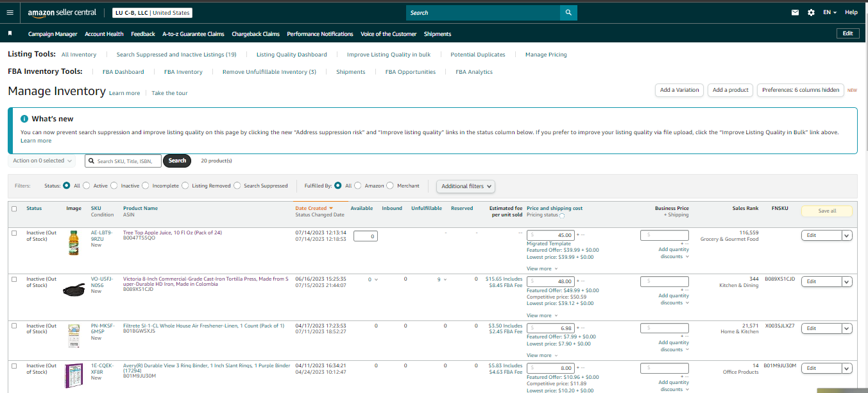Expand the Additional filters dropdown
This screenshot has height=393, width=868.
[x=466, y=186]
